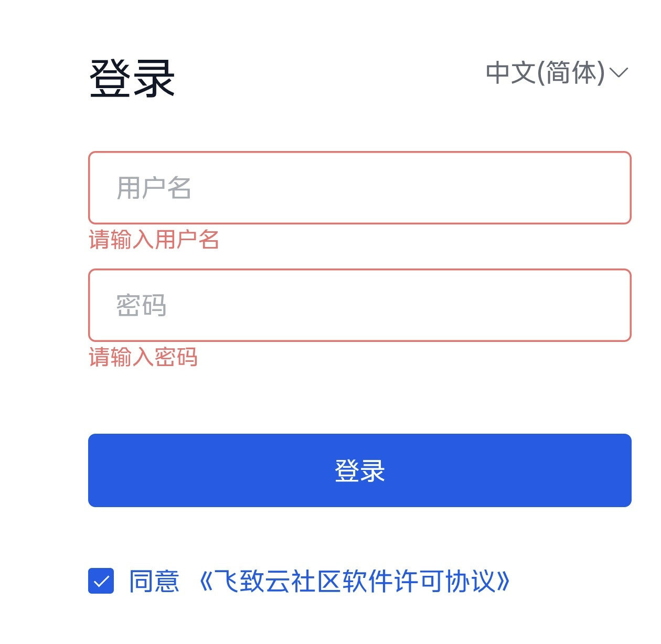Toggle agreement by clicking the 同意 label

click(154, 581)
